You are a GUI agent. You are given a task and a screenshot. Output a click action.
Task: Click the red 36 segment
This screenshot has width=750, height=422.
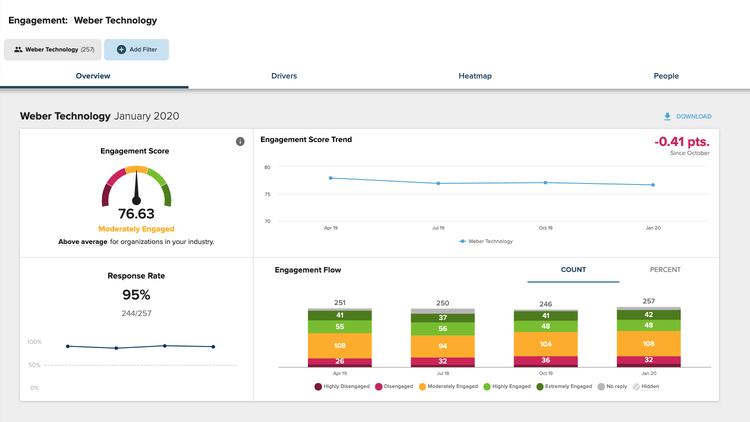coord(545,360)
